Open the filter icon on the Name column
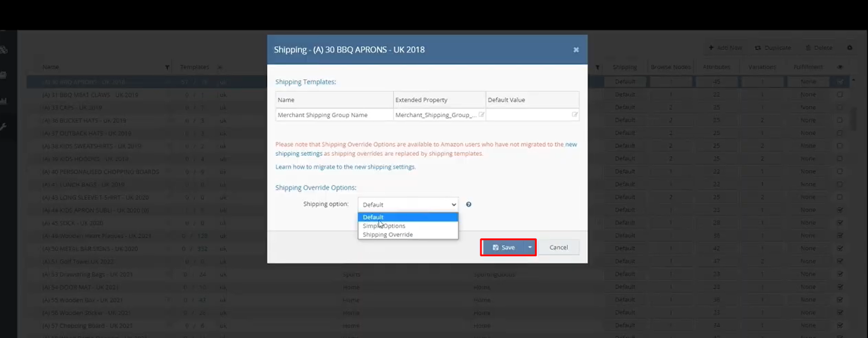 coord(167,67)
